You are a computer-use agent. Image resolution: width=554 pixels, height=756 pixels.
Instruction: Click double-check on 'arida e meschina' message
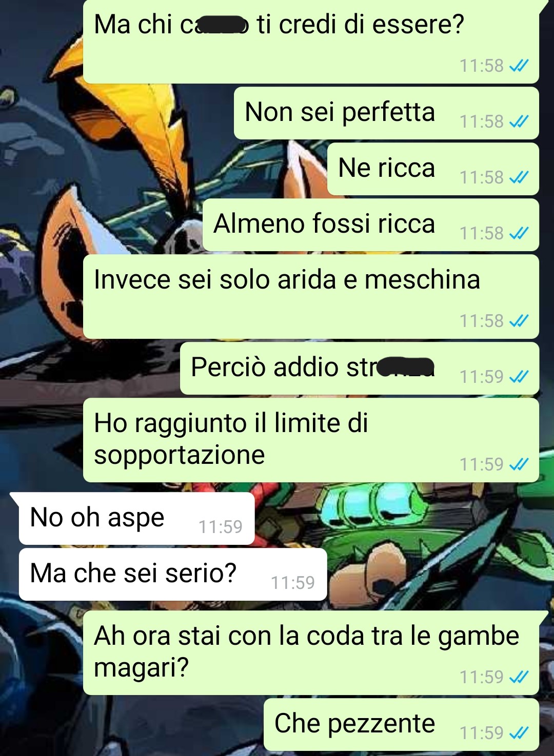(519, 321)
